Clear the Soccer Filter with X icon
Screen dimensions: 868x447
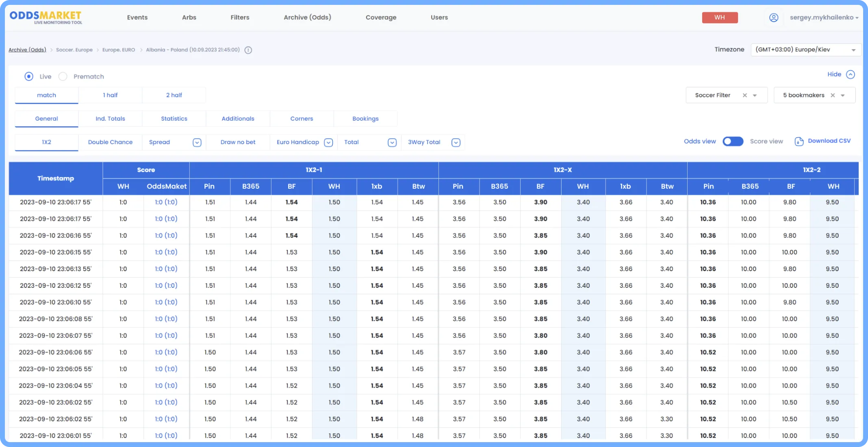(744, 95)
